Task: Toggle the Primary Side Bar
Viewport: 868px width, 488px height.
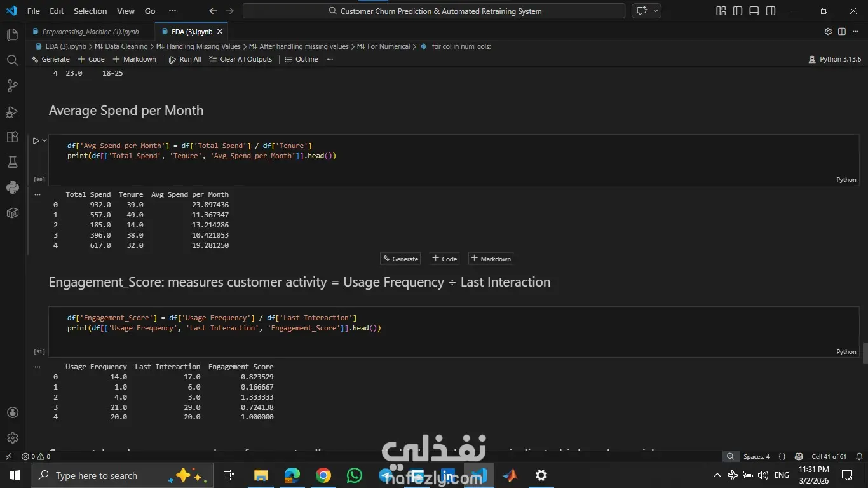Action: (x=737, y=11)
